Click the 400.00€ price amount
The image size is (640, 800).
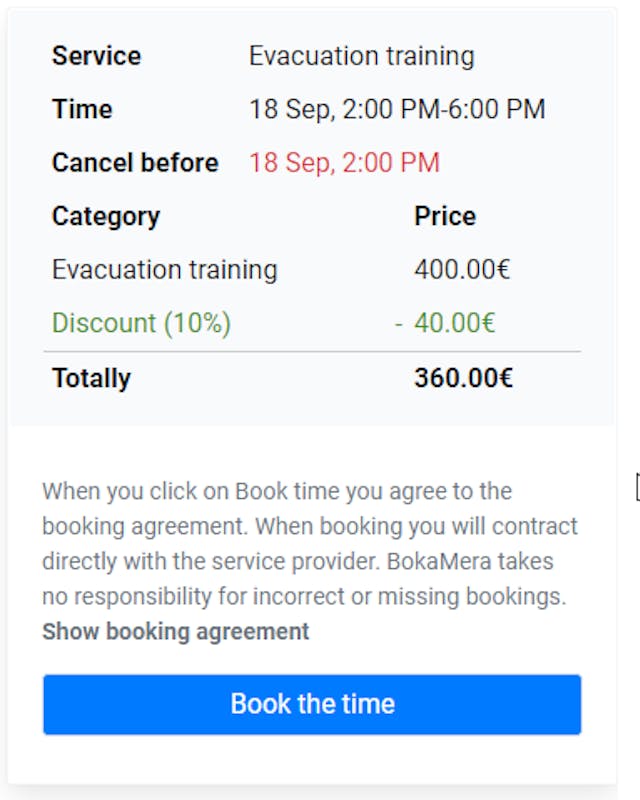point(462,269)
